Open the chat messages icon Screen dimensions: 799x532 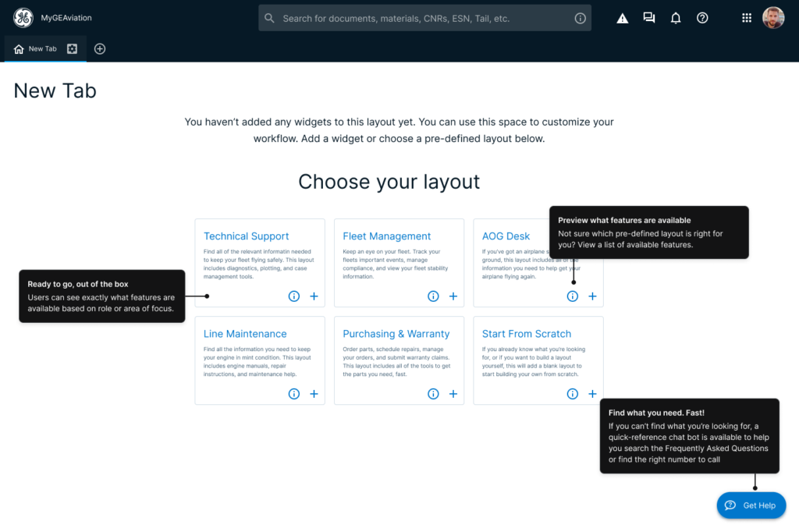click(x=648, y=18)
